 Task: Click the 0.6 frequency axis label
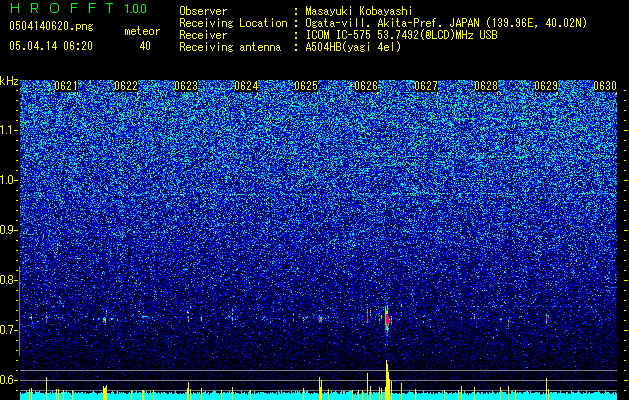(x=8, y=380)
